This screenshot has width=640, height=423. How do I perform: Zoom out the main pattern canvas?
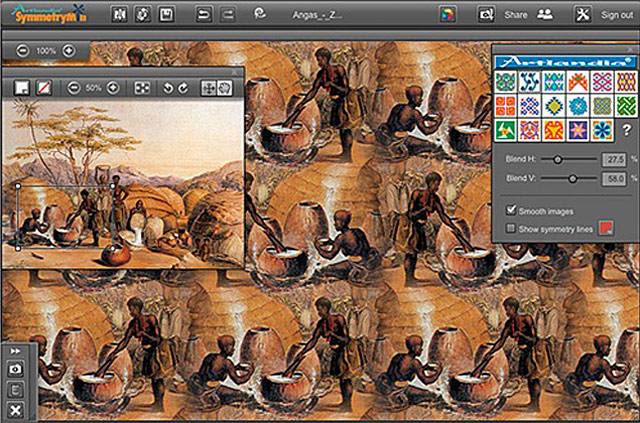pos(22,51)
